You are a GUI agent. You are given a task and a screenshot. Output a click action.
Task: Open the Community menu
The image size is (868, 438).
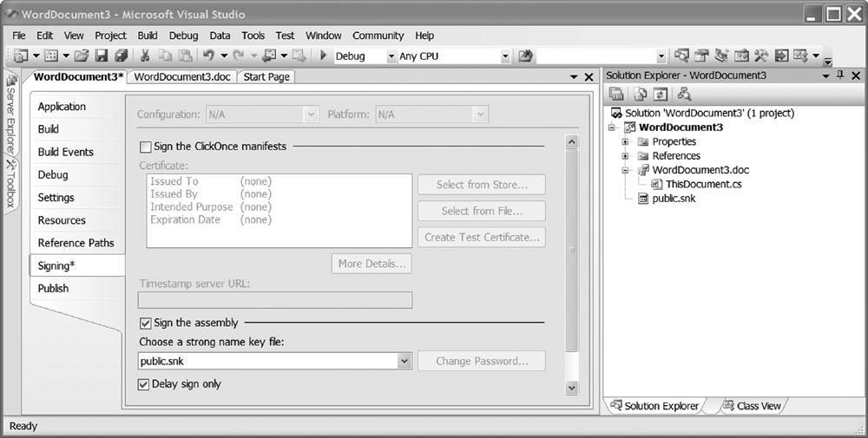click(378, 36)
